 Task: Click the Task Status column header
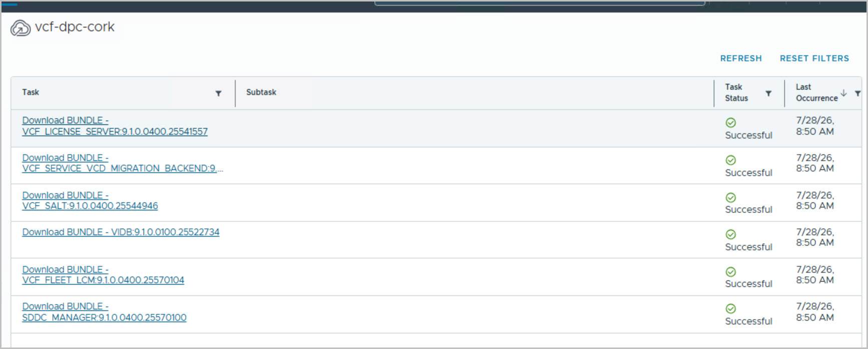[x=736, y=92]
